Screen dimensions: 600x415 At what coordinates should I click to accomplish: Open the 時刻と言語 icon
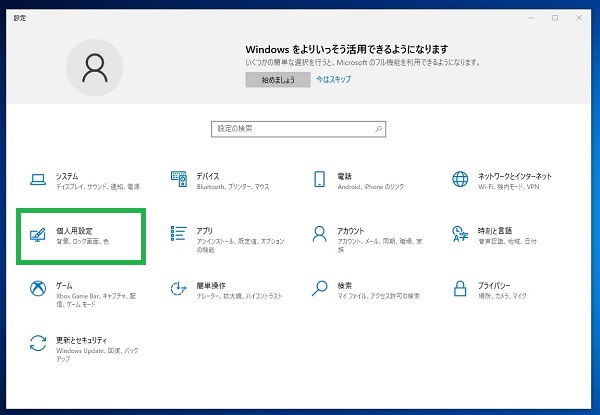coord(460,234)
